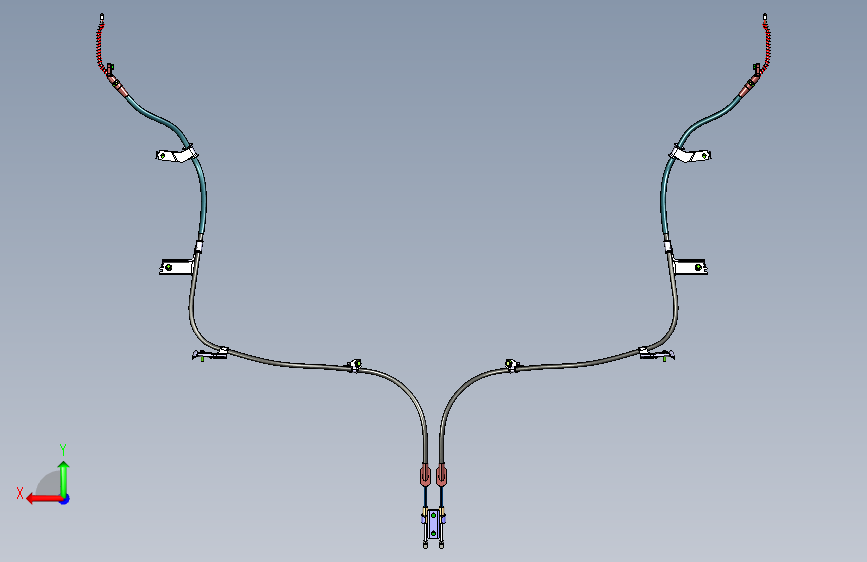Click the blue Z axis dot of the triad
The height and width of the screenshot is (562, 867).
[x=65, y=499]
